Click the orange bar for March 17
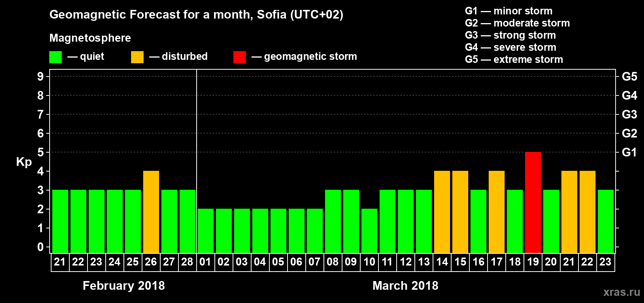This screenshot has height=303, width=644. [x=497, y=212]
